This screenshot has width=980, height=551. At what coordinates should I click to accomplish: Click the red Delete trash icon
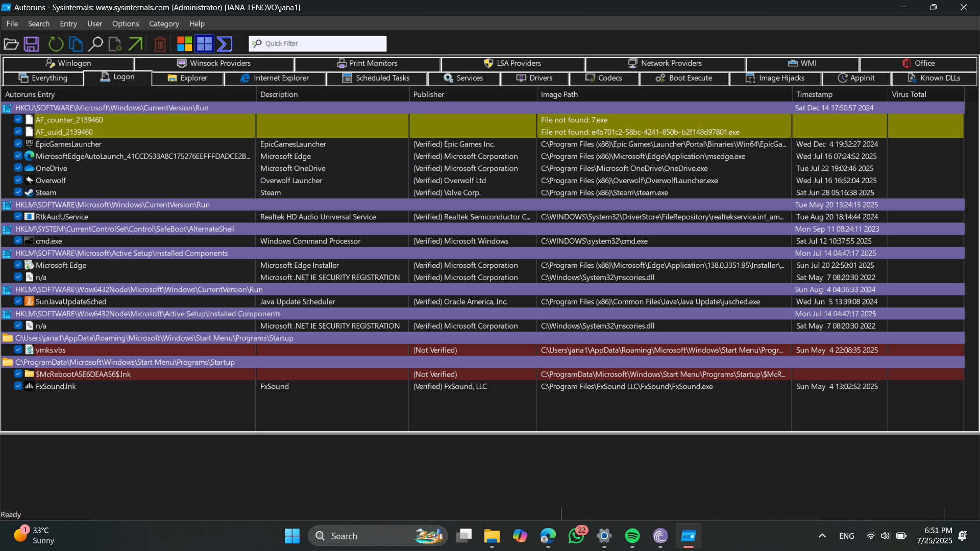pyautogui.click(x=160, y=44)
